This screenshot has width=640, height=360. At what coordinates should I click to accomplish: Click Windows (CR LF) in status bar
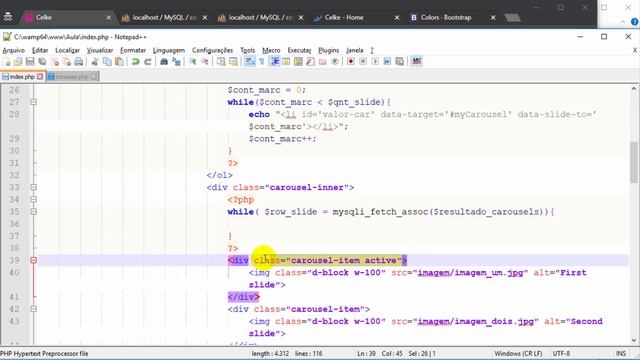point(518,353)
